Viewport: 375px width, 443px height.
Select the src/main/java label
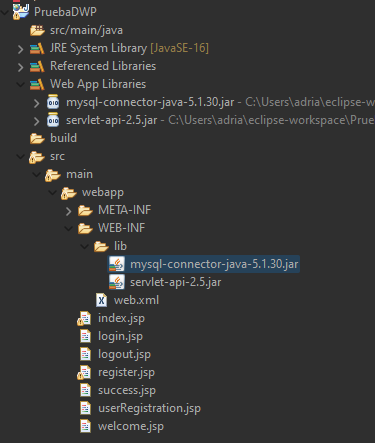(86, 30)
